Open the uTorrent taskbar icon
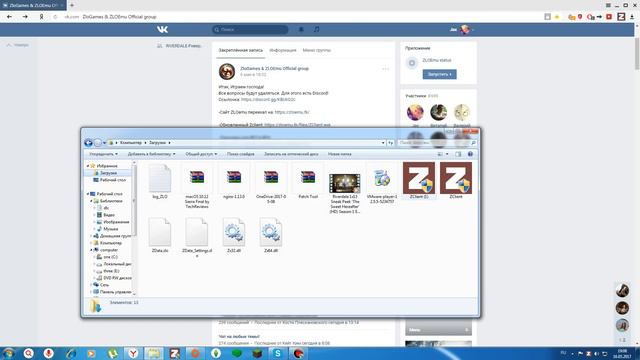 pos(112,353)
